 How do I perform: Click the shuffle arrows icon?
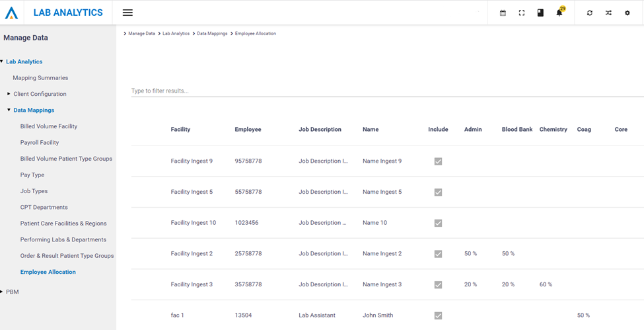(608, 13)
